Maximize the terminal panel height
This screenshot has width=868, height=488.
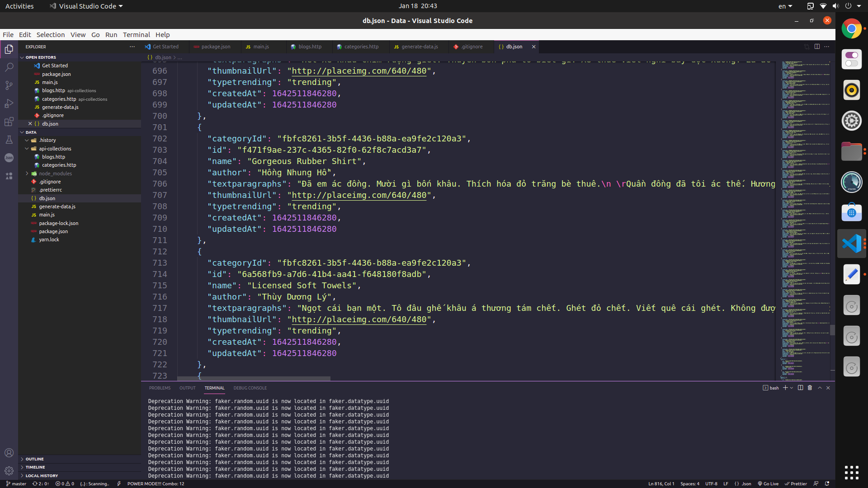coord(819,388)
